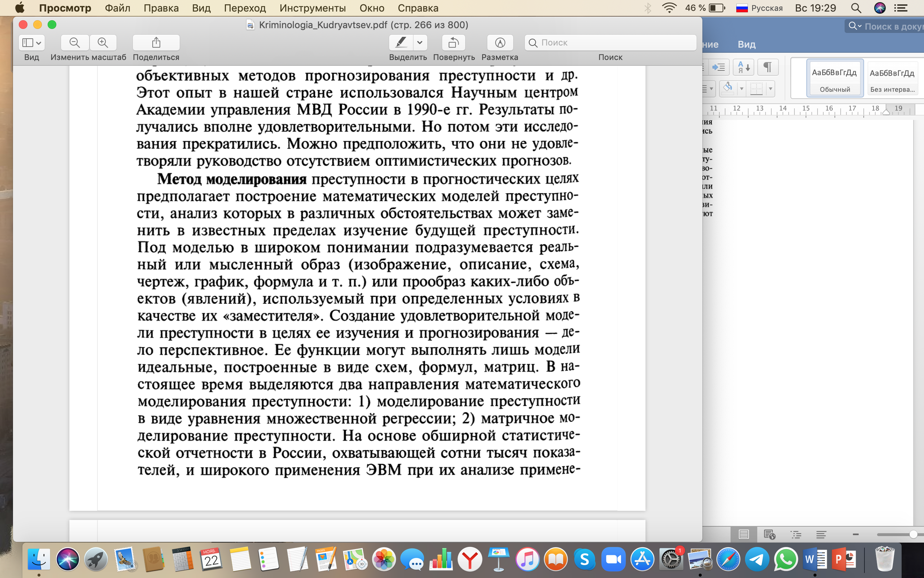Click the right indent marker on Word ruler
This screenshot has width=924, height=578.
886,112
